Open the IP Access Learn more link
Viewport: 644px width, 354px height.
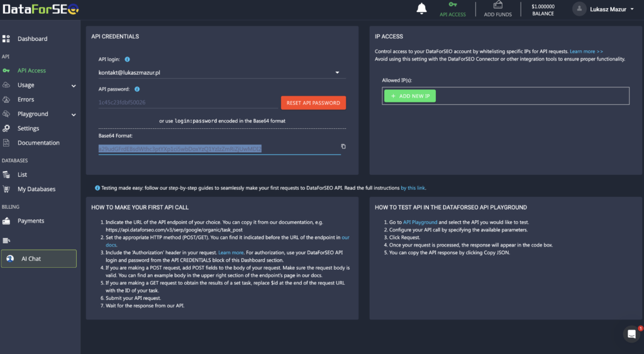point(586,52)
